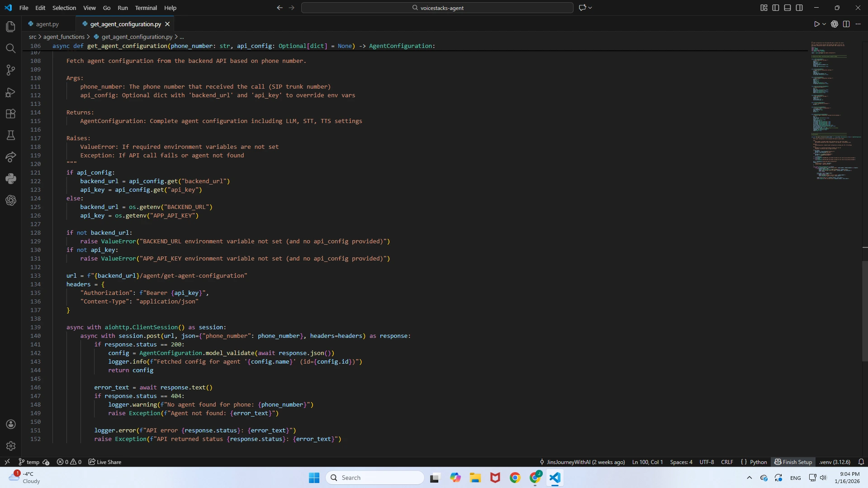868x488 pixels.
Task: Change file encoding via UTF-8
Action: click(707, 462)
